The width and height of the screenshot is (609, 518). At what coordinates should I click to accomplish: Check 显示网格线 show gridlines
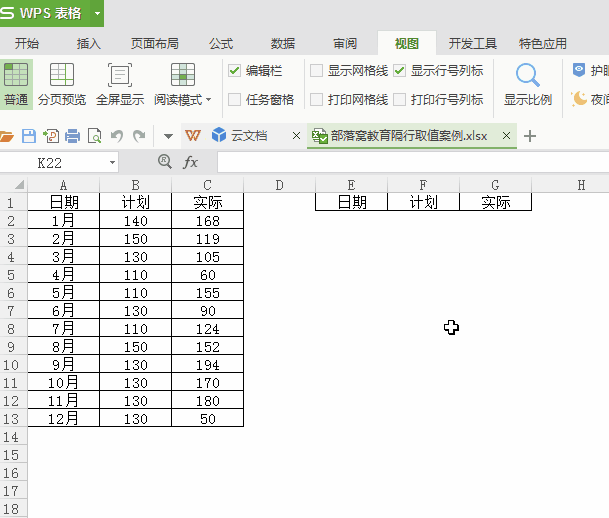click(317, 71)
